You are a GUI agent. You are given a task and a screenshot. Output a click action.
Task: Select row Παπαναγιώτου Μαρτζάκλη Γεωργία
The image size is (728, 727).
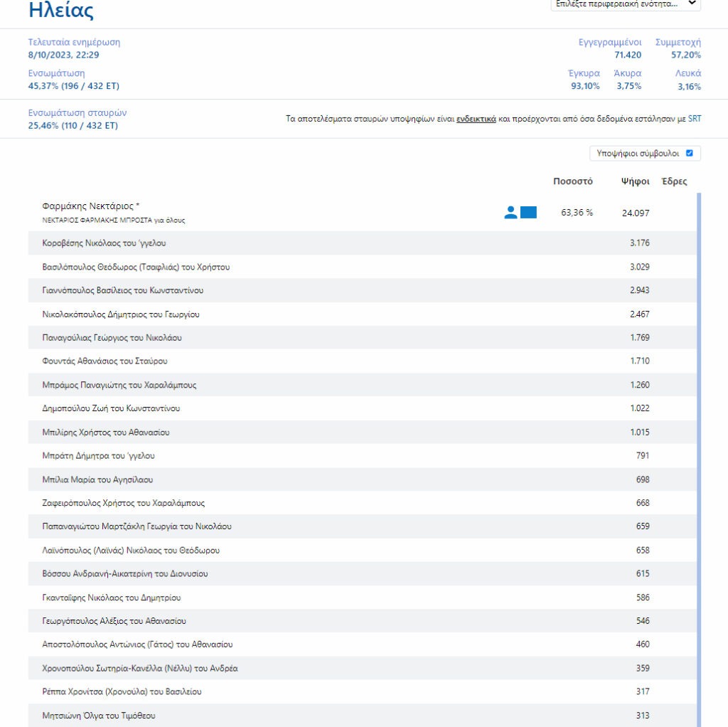[362, 526]
